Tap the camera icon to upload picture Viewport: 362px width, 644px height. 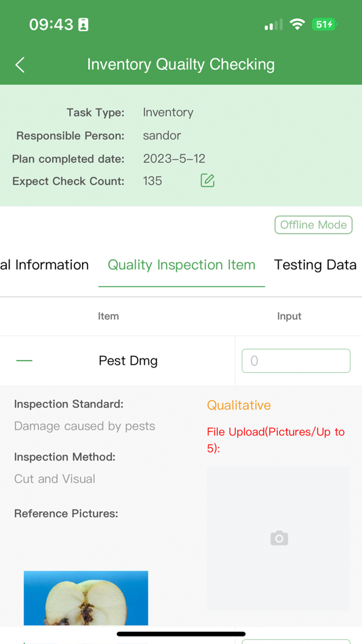tap(279, 538)
